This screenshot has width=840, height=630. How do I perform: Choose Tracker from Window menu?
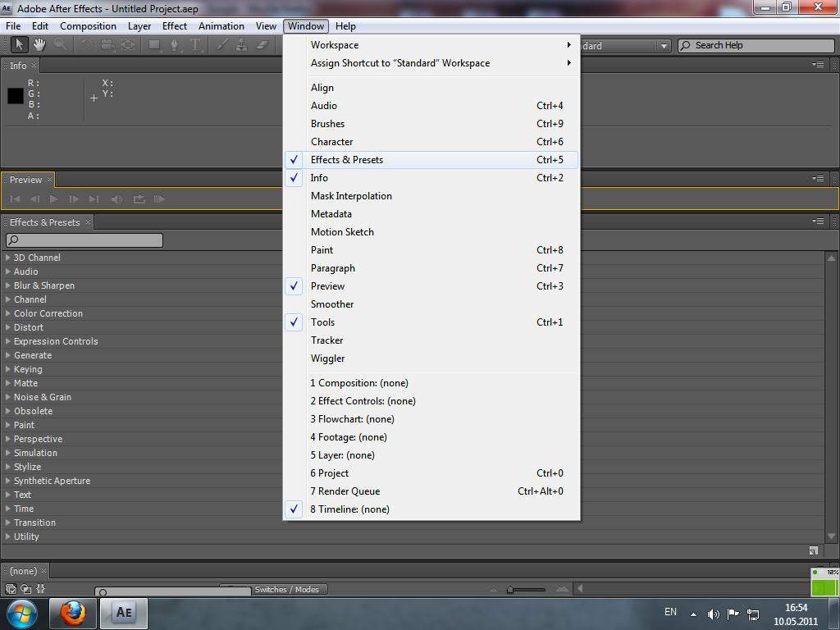[431, 340]
